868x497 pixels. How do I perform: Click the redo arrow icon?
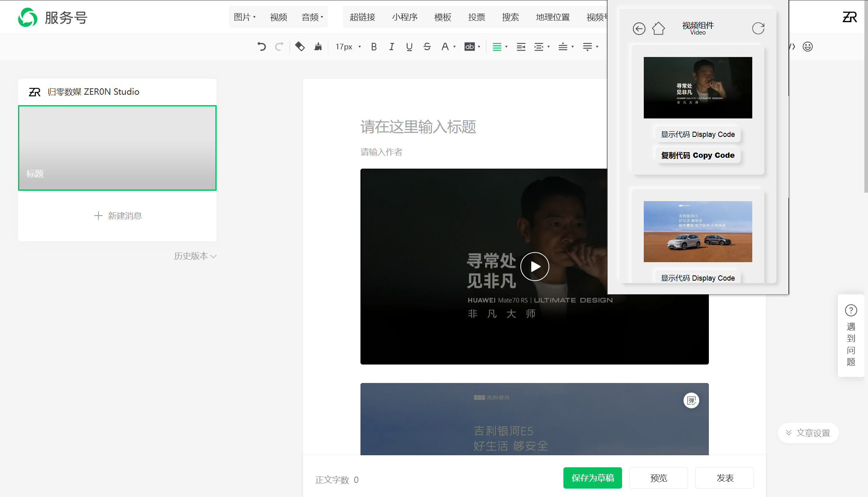[x=279, y=47]
